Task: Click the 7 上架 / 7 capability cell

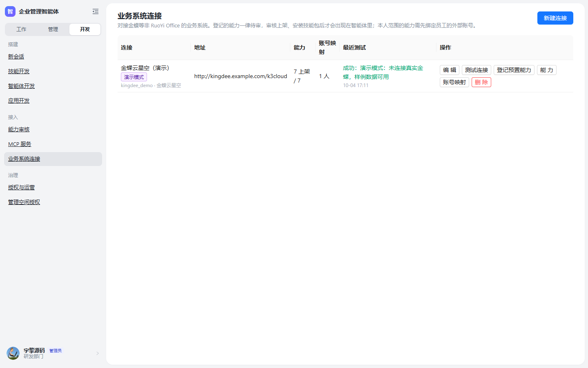Action: pos(302,76)
